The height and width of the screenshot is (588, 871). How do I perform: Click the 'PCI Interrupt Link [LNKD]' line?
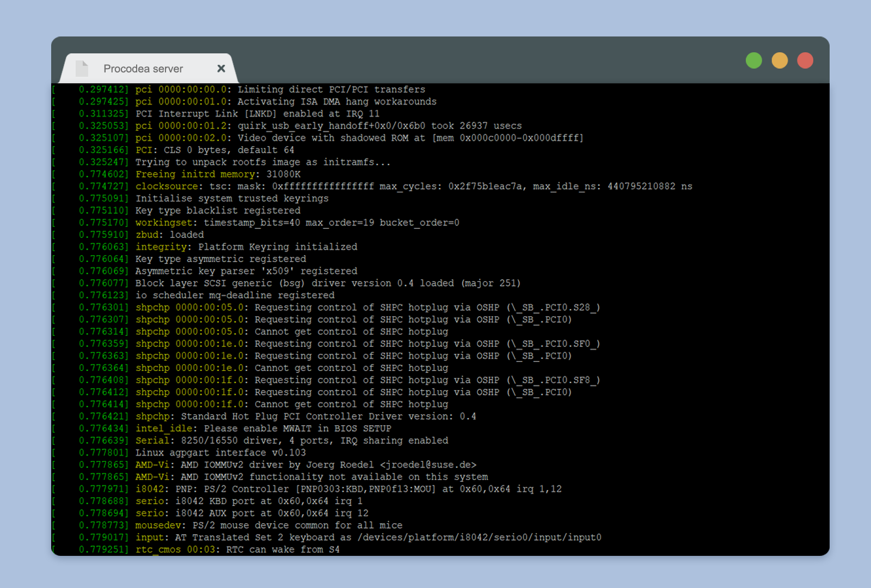coord(257,114)
